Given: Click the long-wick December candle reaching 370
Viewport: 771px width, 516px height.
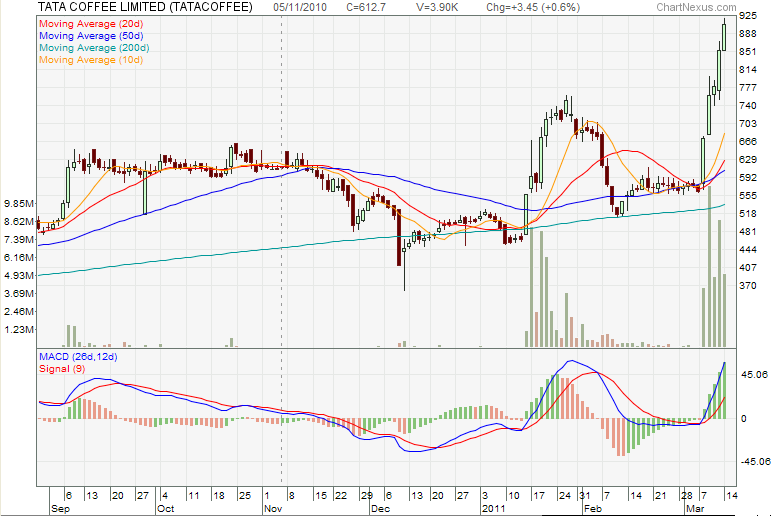Looking at the screenshot, I should [404, 266].
